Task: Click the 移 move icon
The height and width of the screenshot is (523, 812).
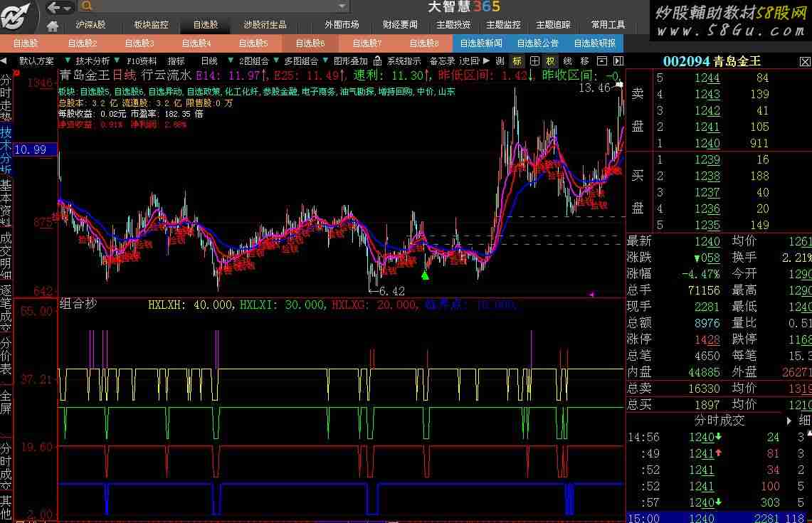Action: (585, 61)
